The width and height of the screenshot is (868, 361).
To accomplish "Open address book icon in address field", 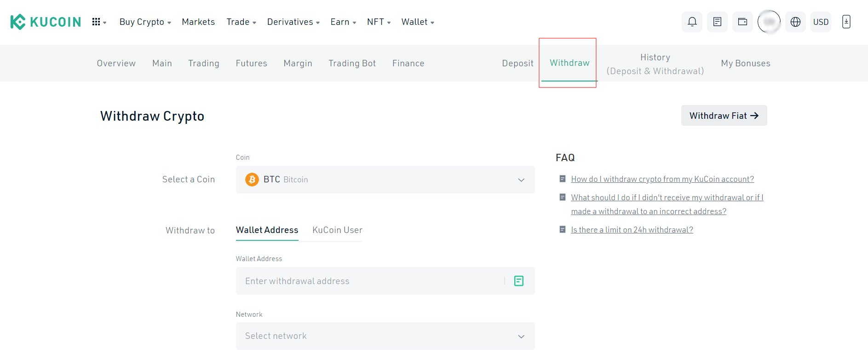I will pos(518,281).
